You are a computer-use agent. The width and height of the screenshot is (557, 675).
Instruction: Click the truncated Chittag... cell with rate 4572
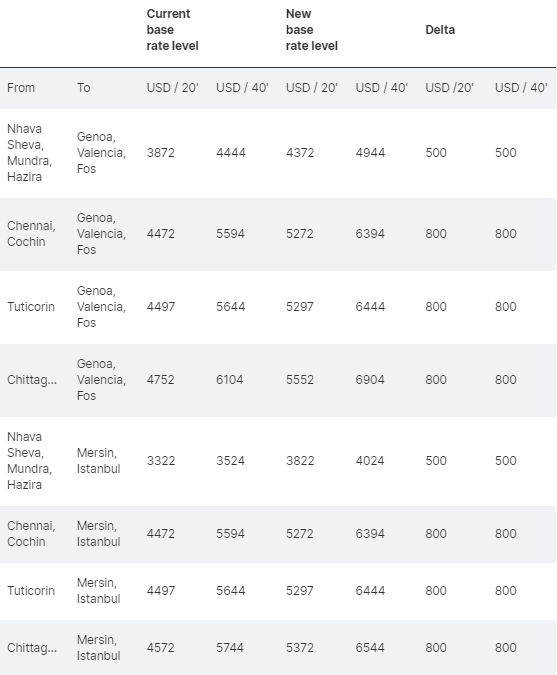32,647
